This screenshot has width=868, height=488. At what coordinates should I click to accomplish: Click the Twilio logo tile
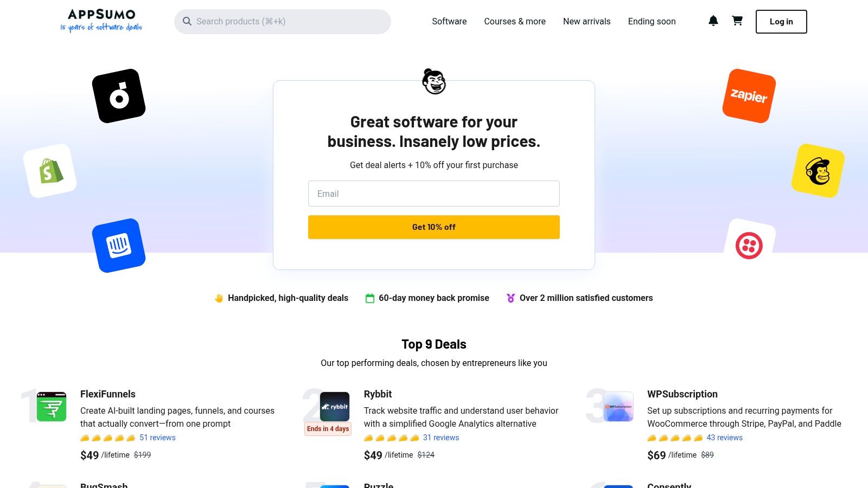(750, 245)
